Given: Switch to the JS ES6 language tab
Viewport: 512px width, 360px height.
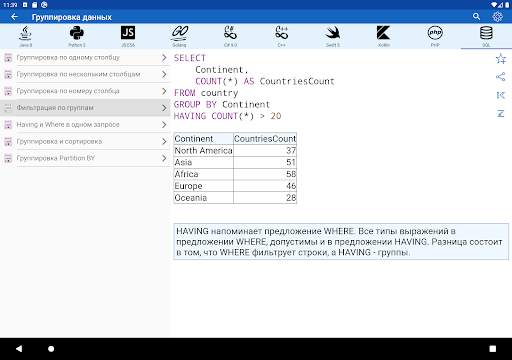Looking at the screenshot, I should tap(128, 36).
